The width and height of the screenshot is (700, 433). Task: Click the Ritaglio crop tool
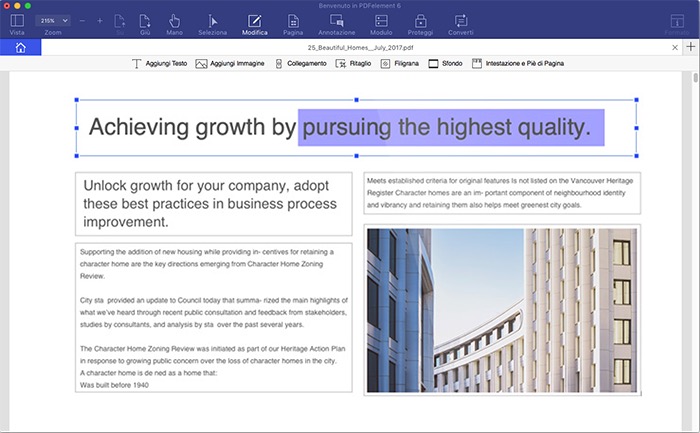pyautogui.click(x=354, y=64)
